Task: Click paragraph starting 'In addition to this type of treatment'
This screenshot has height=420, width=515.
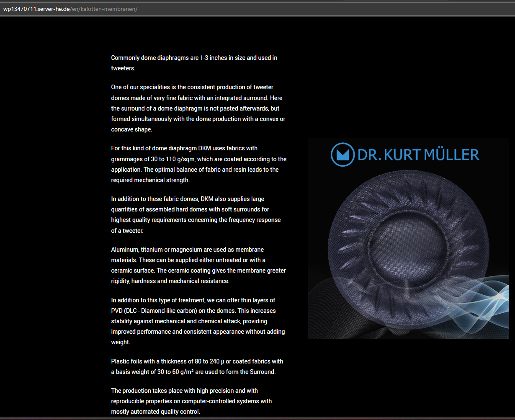Action: coord(198,321)
